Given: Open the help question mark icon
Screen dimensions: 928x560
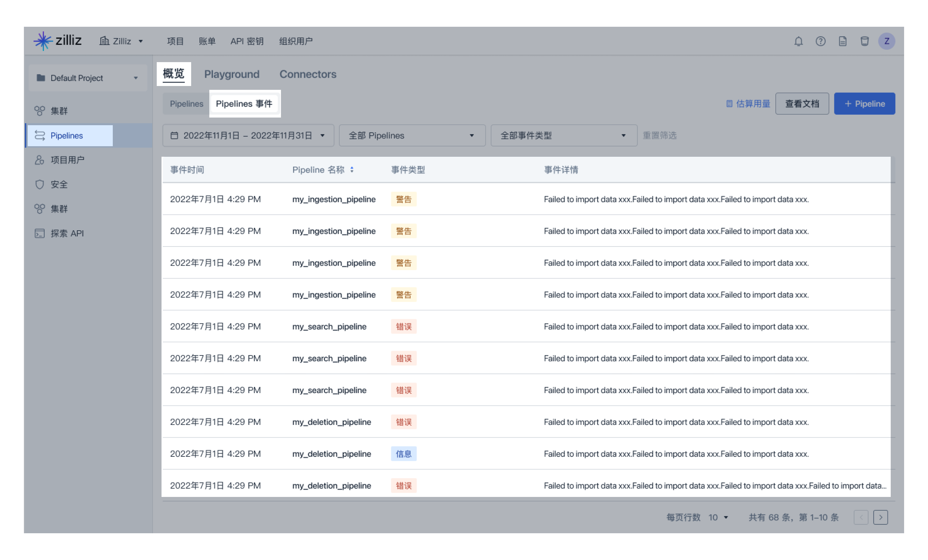Looking at the screenshot, I should click(820, 41).
